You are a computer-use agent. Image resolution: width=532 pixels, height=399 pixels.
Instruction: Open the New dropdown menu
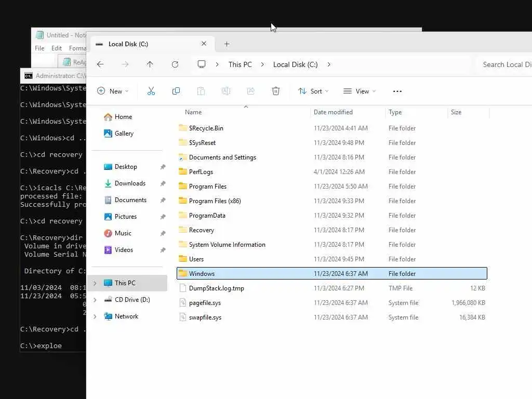click(113, 91)
